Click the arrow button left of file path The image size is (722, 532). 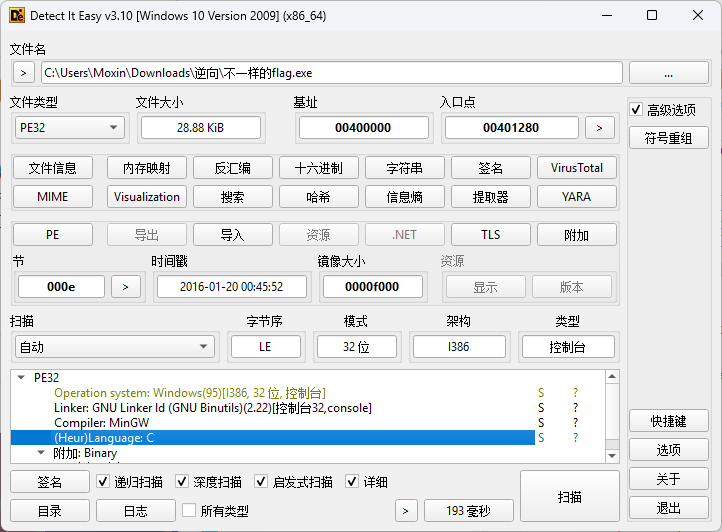point(24,73)
